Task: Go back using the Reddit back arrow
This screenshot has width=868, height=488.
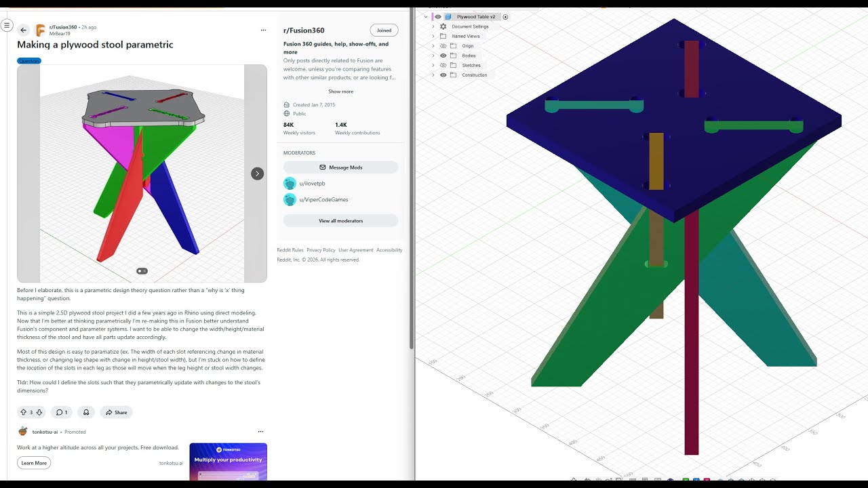Action: point(24,30)
